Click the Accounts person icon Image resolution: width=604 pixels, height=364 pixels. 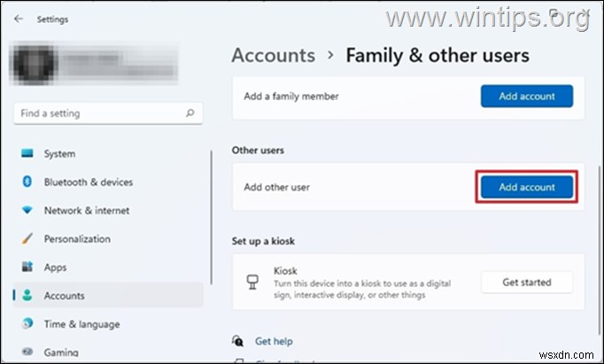coord(26,296)
